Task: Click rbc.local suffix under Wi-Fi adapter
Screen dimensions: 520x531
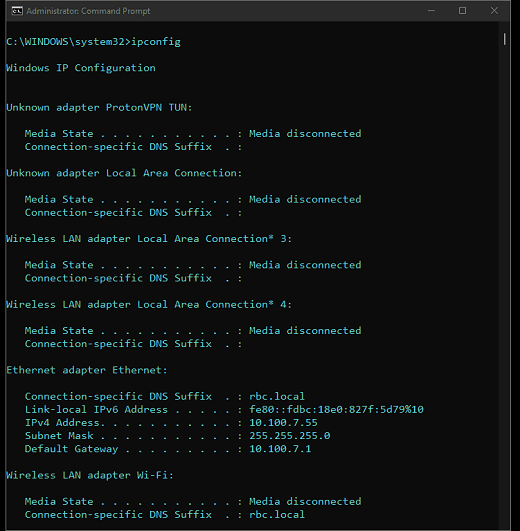Action: [x=277, y=514]
